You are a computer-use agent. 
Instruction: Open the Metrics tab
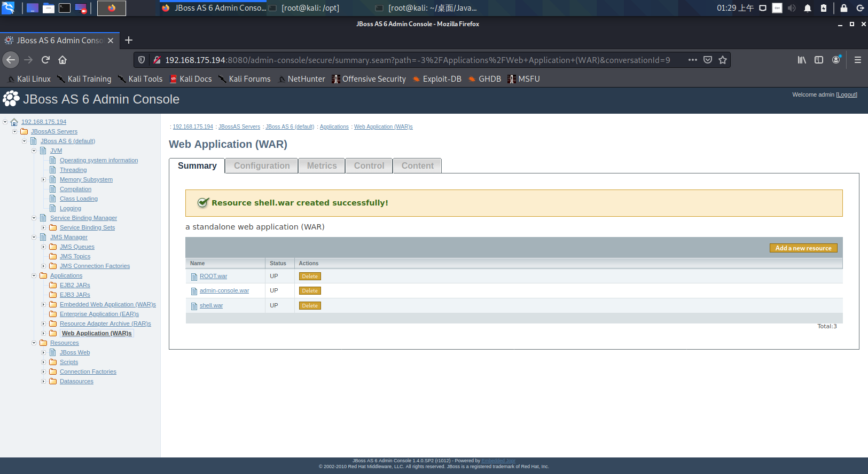coord(322,166)
